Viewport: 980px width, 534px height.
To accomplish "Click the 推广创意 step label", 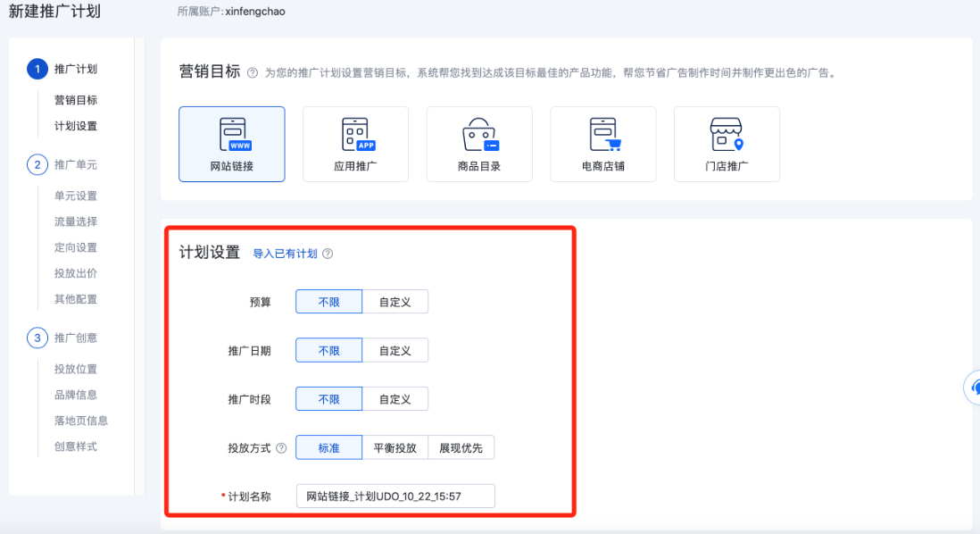I will coord(76,338).
